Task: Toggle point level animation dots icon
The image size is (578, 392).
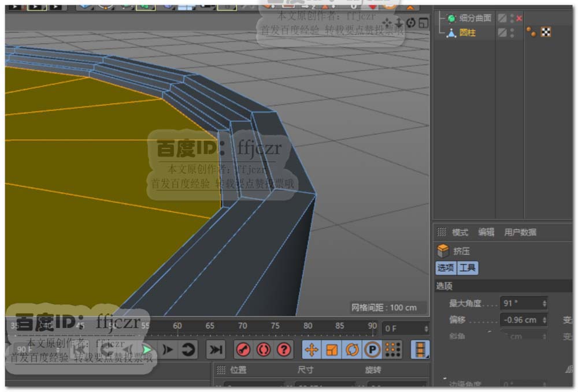Action: (x=392, y=349)
